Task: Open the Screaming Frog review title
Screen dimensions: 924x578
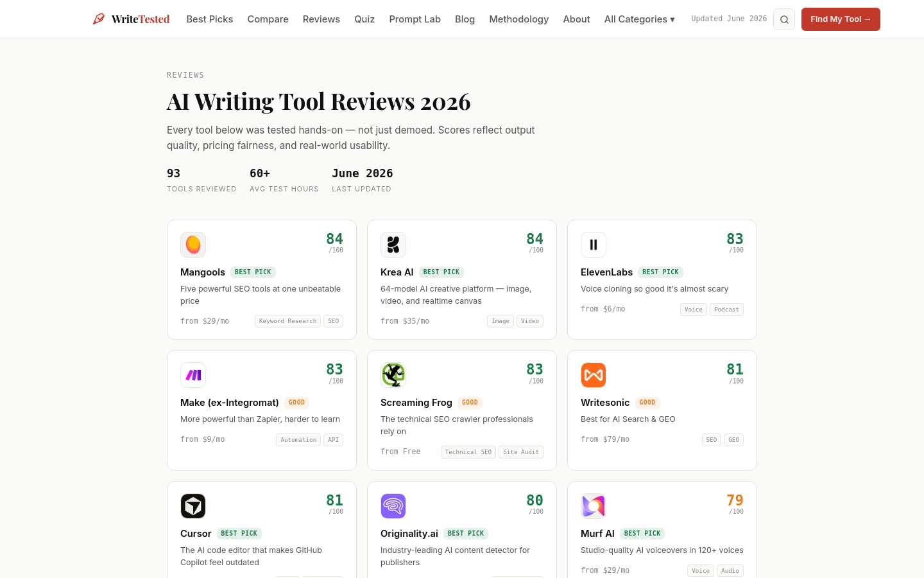Action: pyautogui.click(x=416, y=403)
